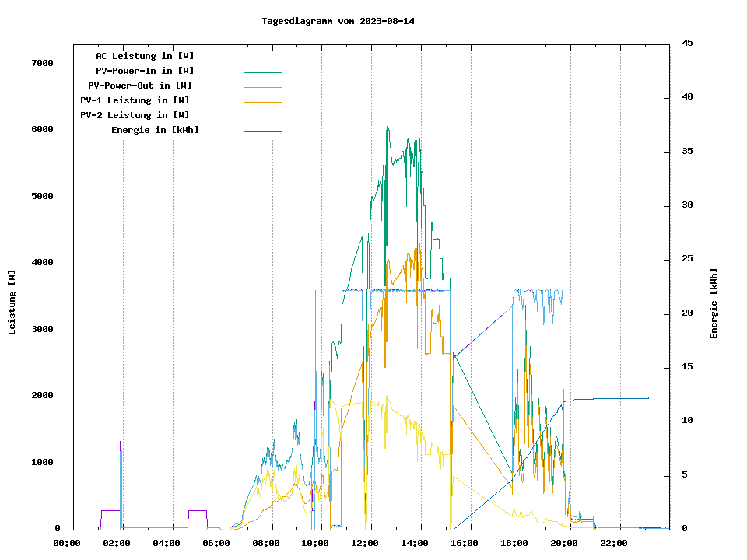This screenshot has width=747, height=560.
Task: Pick the light blue line sample for PV-Power-Out
Action: (x=262, y=87)
